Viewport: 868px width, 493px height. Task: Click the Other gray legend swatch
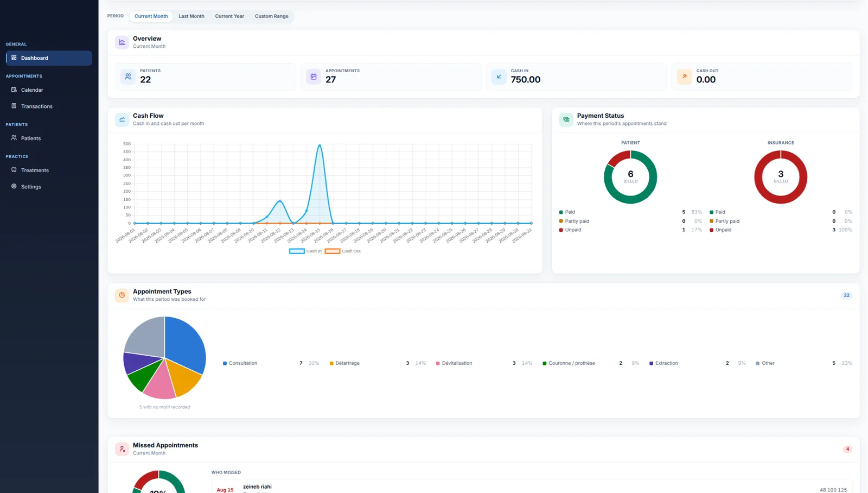757,363
